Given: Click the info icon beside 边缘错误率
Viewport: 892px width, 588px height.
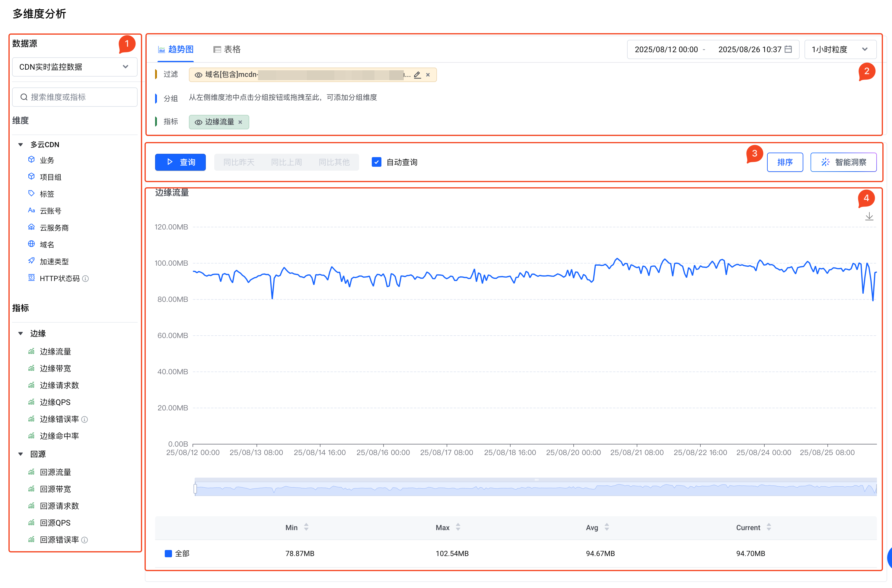Looking at the screenshot, I should [x=85, y=419].
